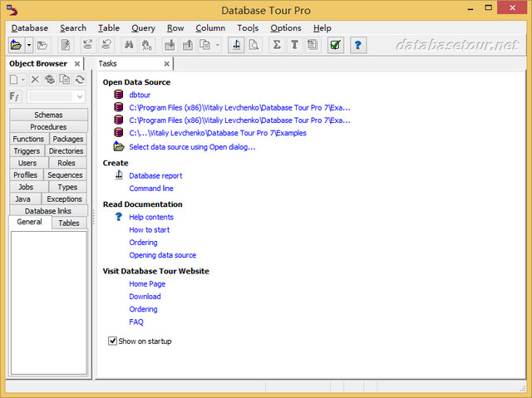Open the dbtour data source link
The image size is (532, 398).
[140, 95]
